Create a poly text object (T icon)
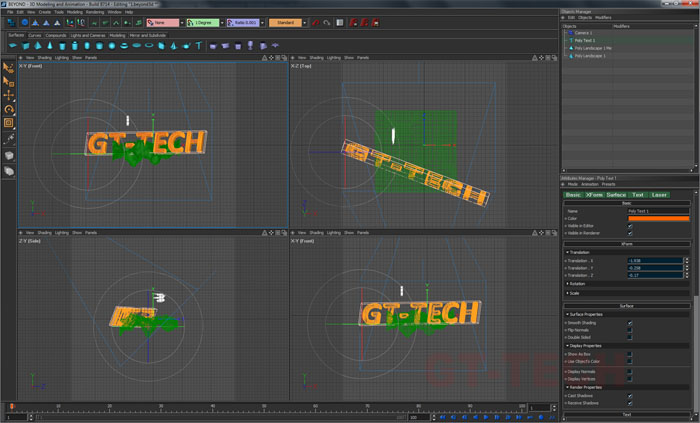Image resolution: width=700 pixels, height=423 pixels. pos(199,46)
